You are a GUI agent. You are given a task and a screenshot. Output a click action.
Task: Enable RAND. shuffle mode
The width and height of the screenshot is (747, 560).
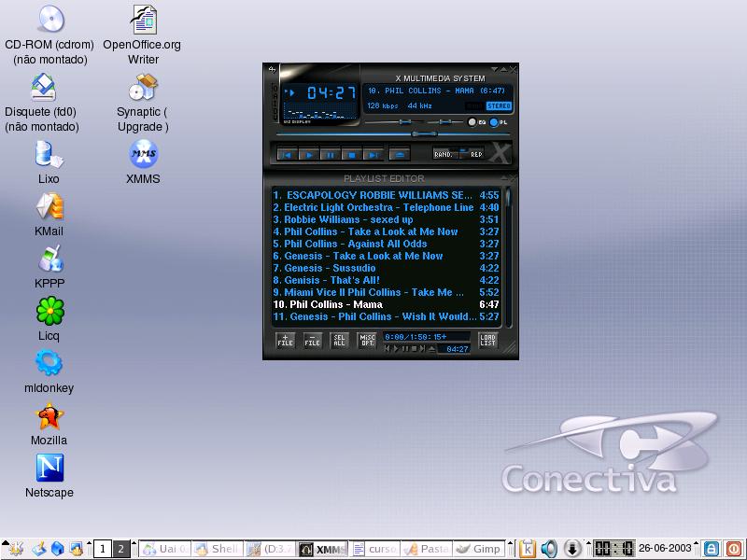click(x=444, y=154)
